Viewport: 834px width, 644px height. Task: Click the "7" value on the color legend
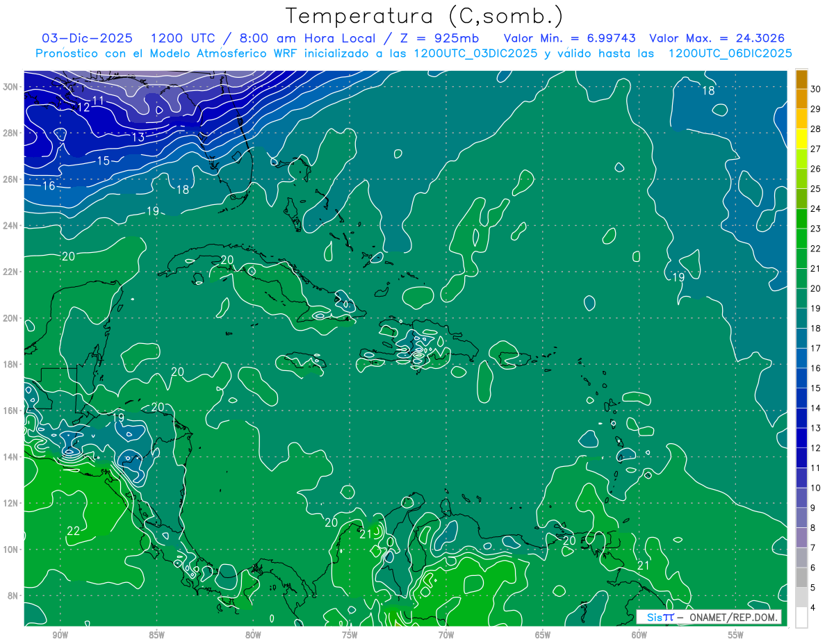click(x=814, y=547)
